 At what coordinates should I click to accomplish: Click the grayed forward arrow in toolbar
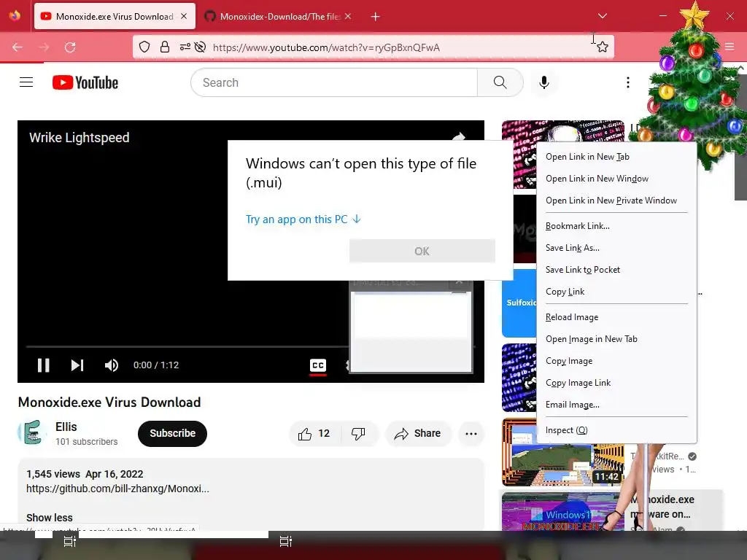(44, 47)
